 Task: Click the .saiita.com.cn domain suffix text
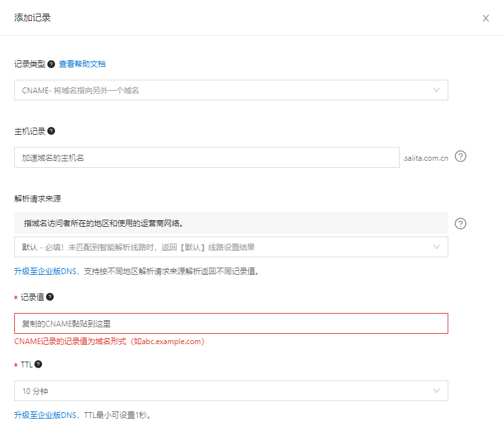[x=426, y=157]
